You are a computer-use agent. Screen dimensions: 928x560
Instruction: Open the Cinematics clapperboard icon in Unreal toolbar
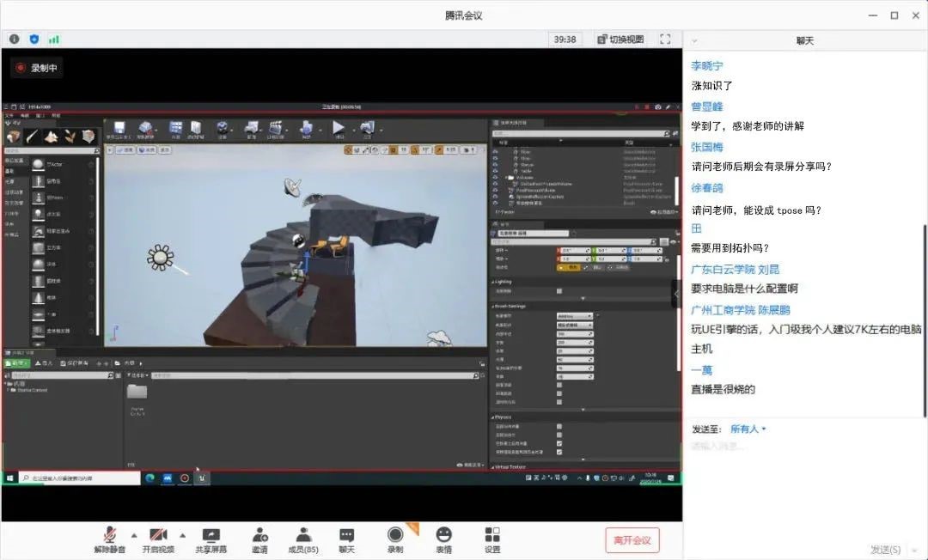pyautogui.click(x=276, y=130)
